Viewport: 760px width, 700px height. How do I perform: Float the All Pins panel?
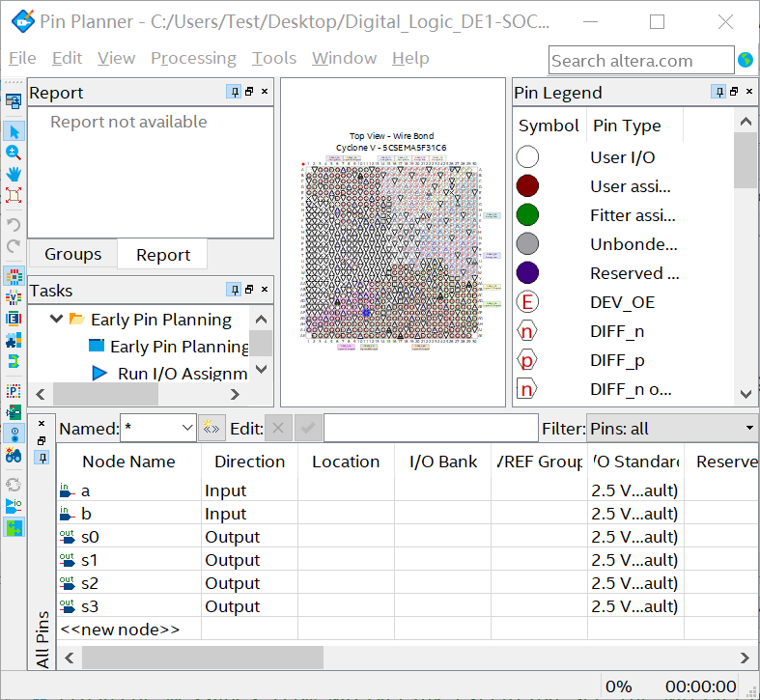pyautogui.click(x=42, y=440)
